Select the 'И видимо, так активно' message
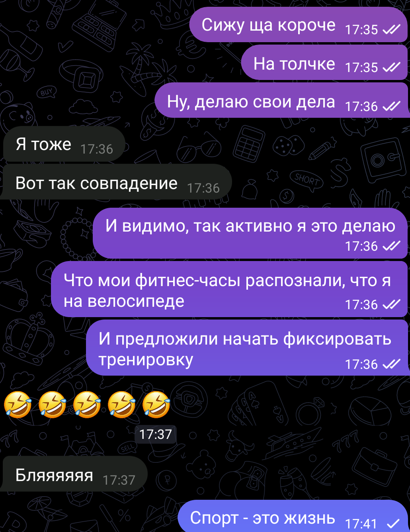410x532 pixels. 250,233
